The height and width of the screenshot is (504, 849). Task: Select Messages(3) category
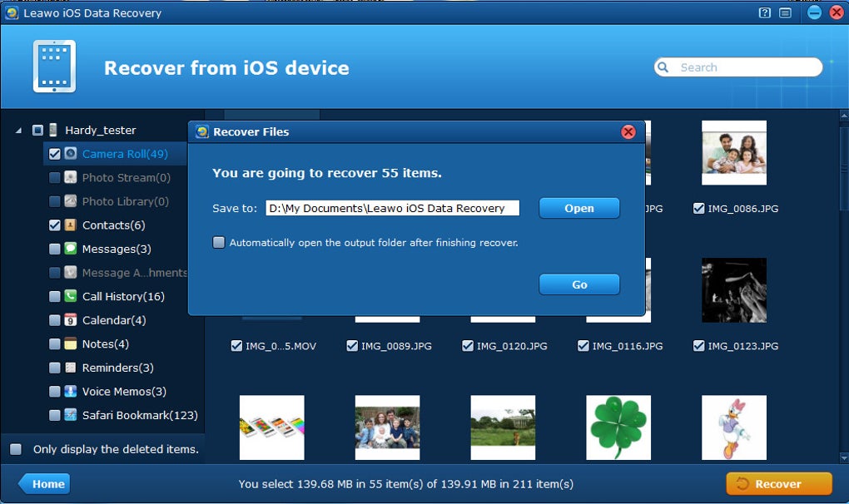(x=117, y=249)
